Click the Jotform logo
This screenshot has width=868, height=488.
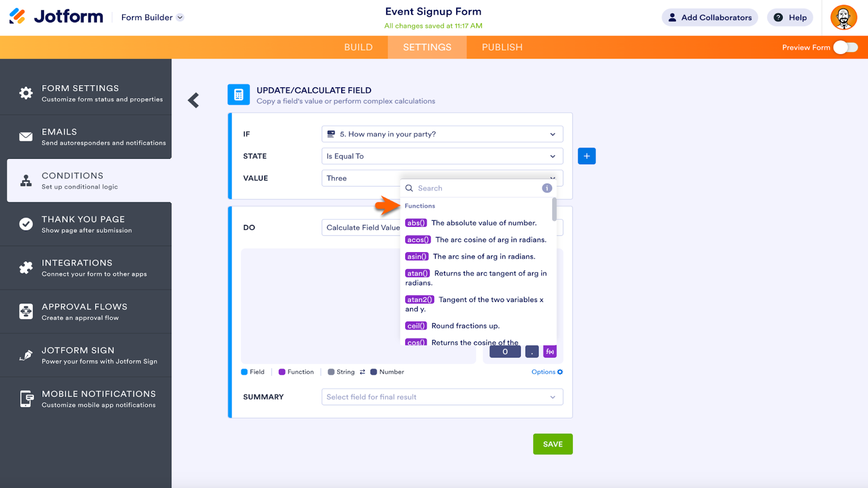click(56, 17)
